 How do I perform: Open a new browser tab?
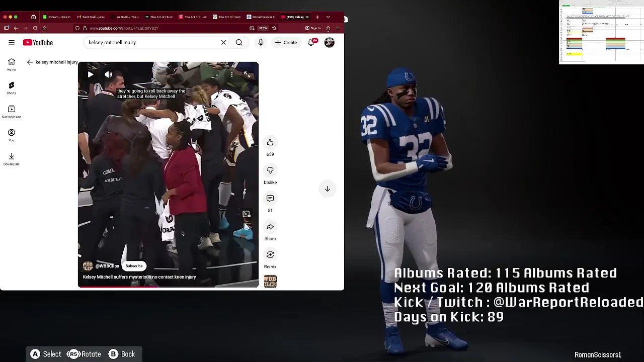coord(317,17)
